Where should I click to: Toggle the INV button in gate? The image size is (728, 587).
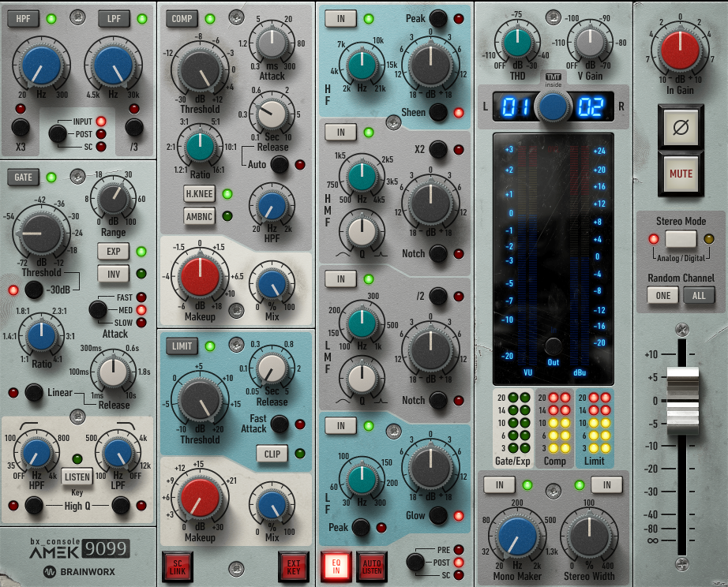tap(113, 274)
